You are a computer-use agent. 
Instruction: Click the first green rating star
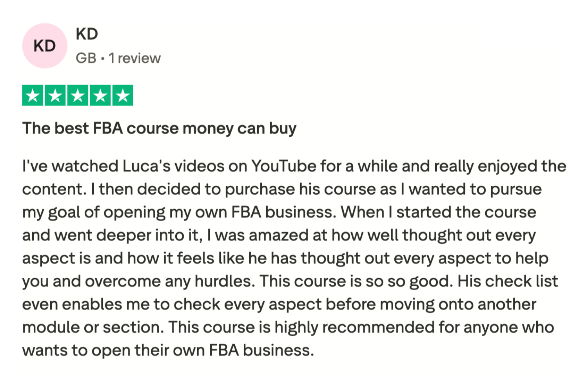tap(33, 95)
